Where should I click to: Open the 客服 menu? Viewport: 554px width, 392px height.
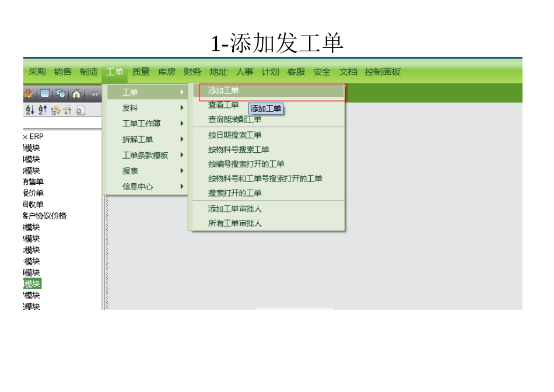pyautogui.click(x=296, y=72)
